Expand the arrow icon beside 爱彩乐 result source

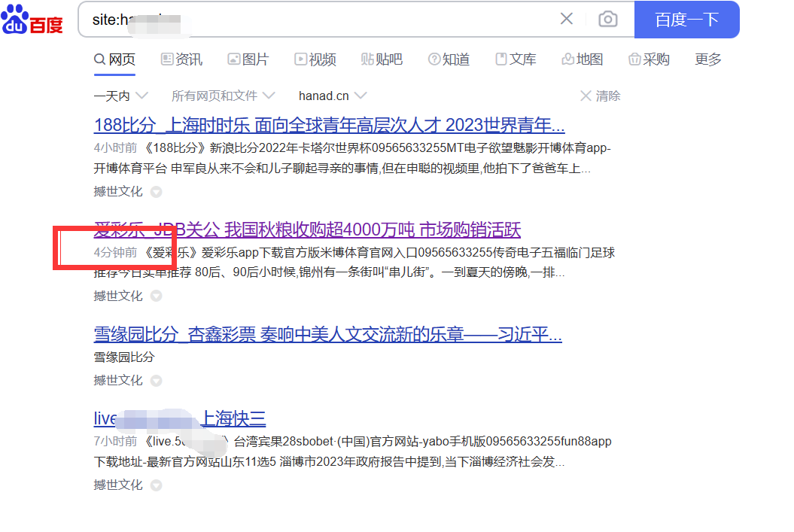click(157, 296)
